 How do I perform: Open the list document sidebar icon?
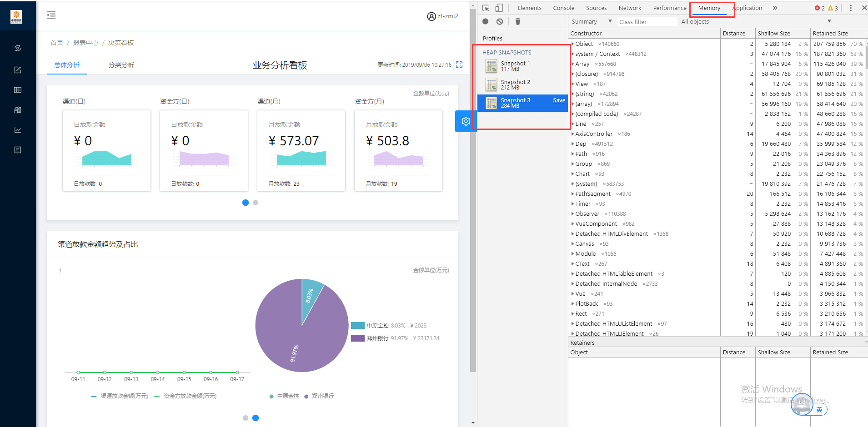point(18,150)
